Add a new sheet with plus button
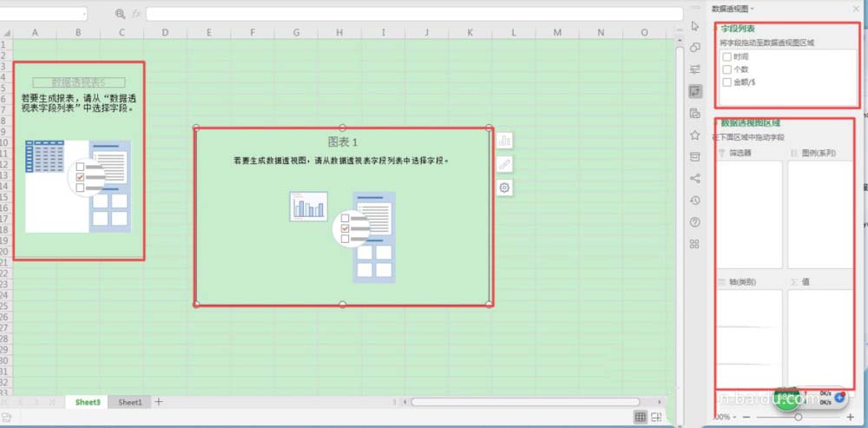The width and height of the screenshot is (868, 428). click(x=158, y=402)
